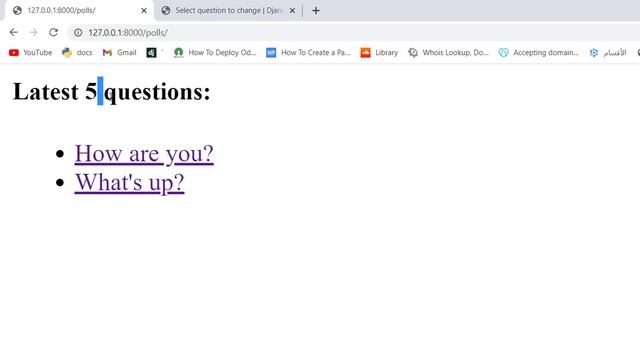
Task: Open the Whois Lookup bookmark
Action: 449,53
